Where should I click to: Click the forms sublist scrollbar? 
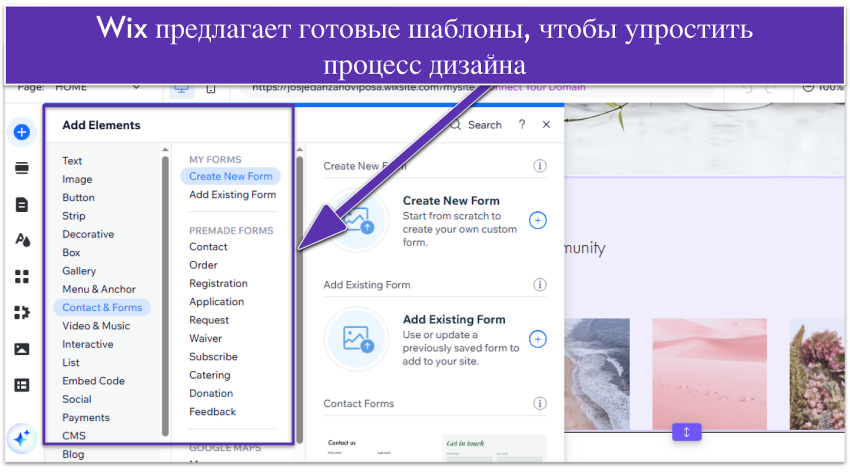click(x=299, y=300)
